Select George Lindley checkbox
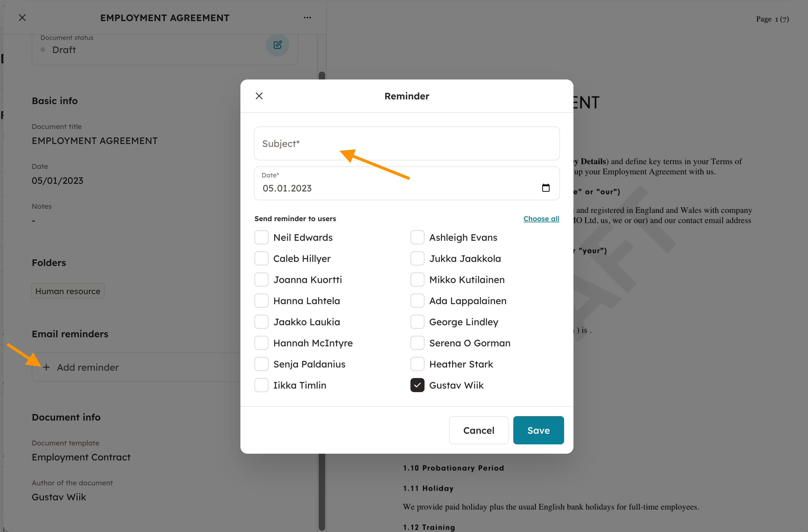808x532 pixels. click(417, 322)
